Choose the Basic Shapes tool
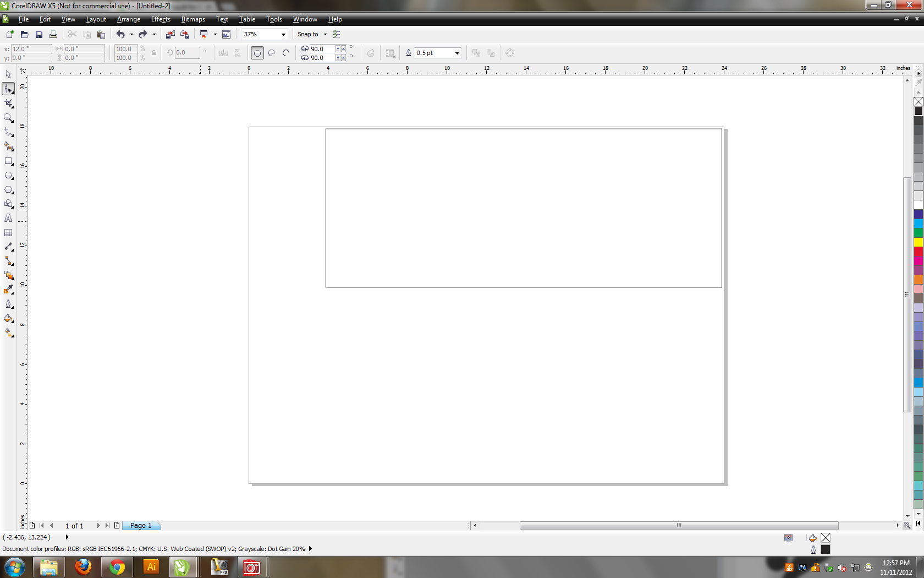This screenshot has width=924, height=578. (x=8, y=204)
